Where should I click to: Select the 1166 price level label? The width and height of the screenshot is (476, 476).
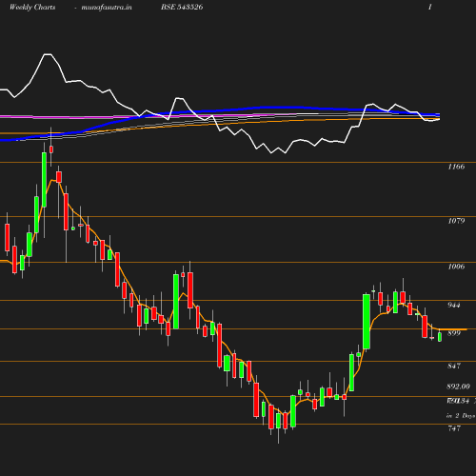[x=456, y=167]
